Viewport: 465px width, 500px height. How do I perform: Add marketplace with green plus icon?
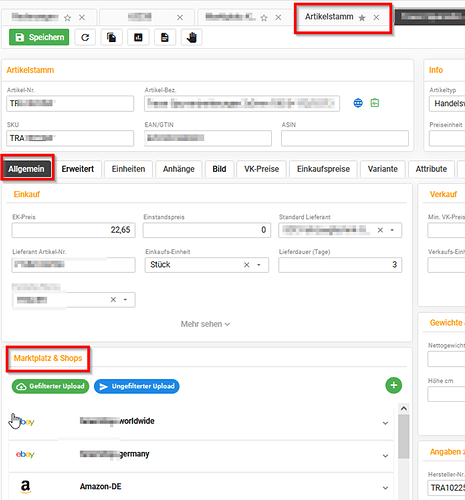pos(394,386)
